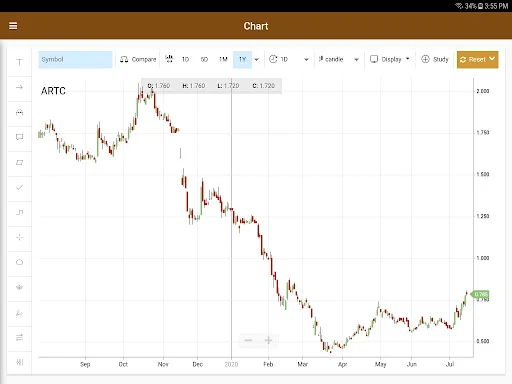The width and height of the screenshot is (512, 384).
Task: Select the callout comment tool
Action: click(x=20, y=137)
